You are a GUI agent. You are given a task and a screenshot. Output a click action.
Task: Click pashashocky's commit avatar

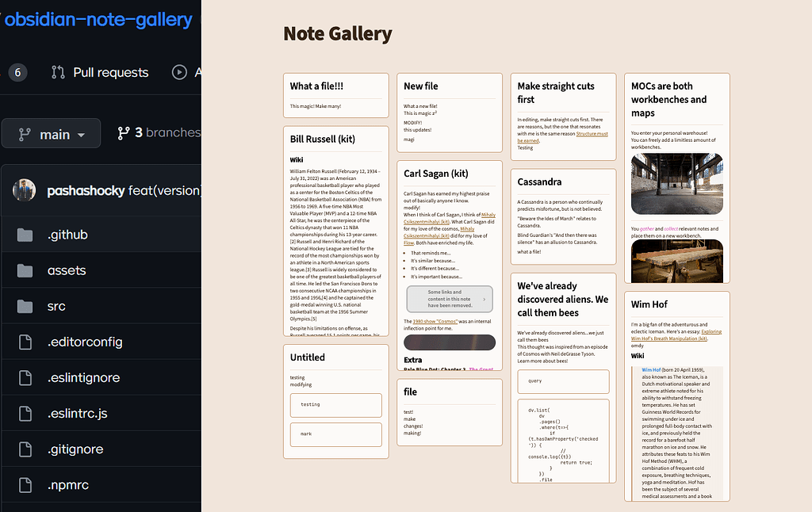tap(25, 190)
